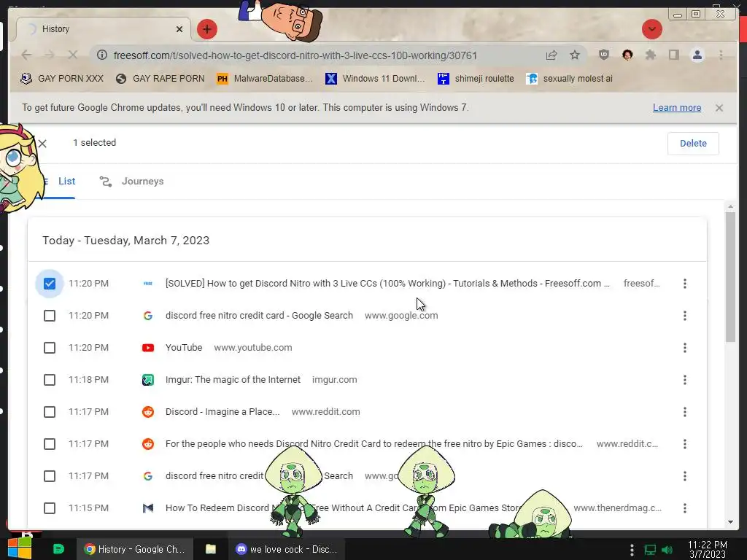This screenshot has width=747, height=560.
Task: Open actions menu for Imgur entry
Action: click(684, 380)
